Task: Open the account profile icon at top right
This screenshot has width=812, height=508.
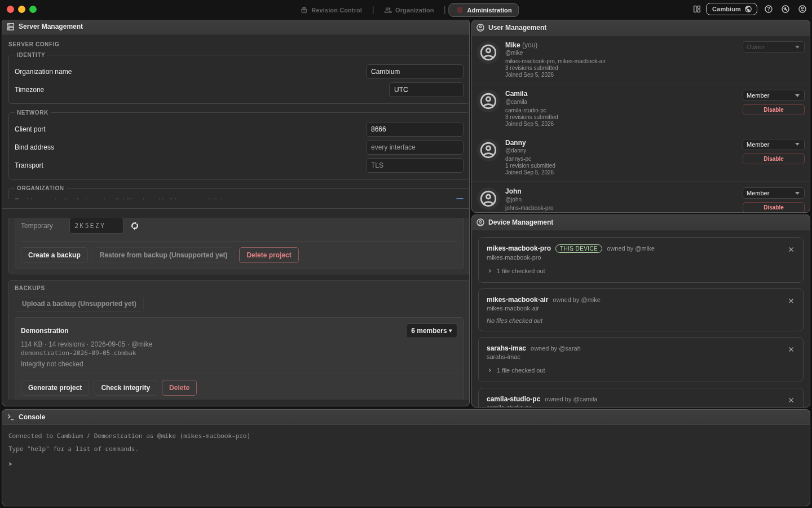Action: tap(802, 9)
